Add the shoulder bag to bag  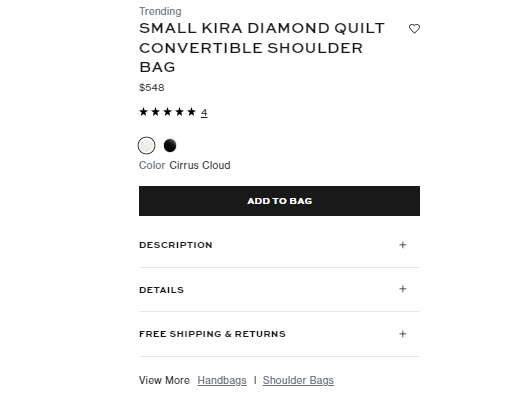point(279,201)
